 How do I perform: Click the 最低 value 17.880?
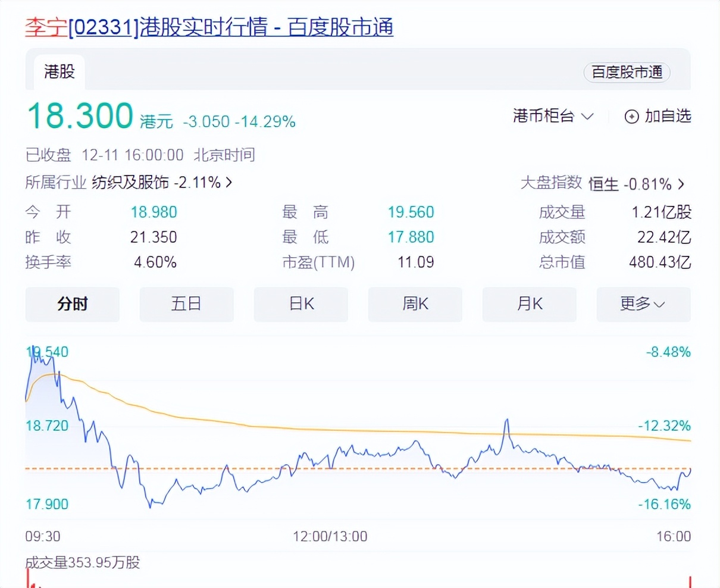[x=411, y=237]
